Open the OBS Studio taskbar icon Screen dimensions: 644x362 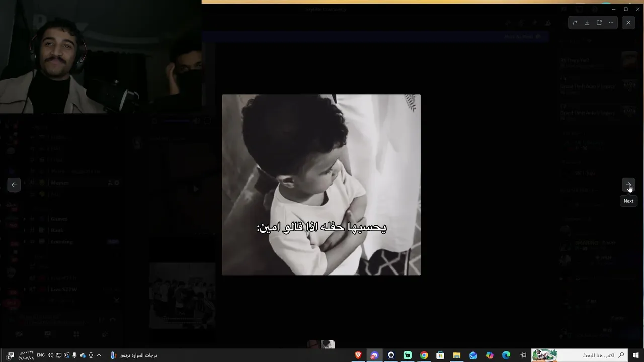click(391, 355)
